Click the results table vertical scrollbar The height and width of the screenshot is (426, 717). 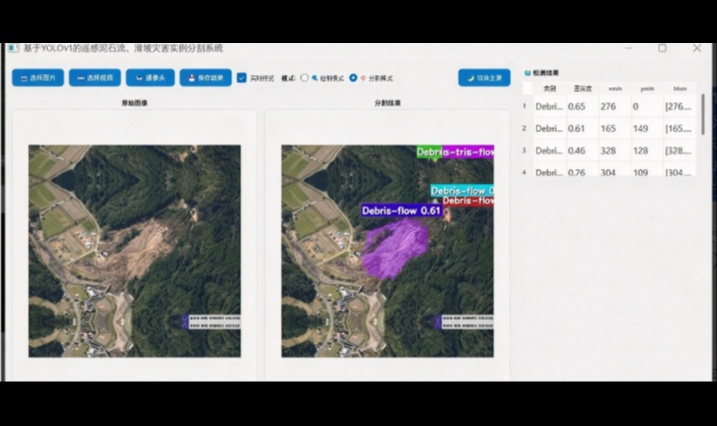point(703,114)
